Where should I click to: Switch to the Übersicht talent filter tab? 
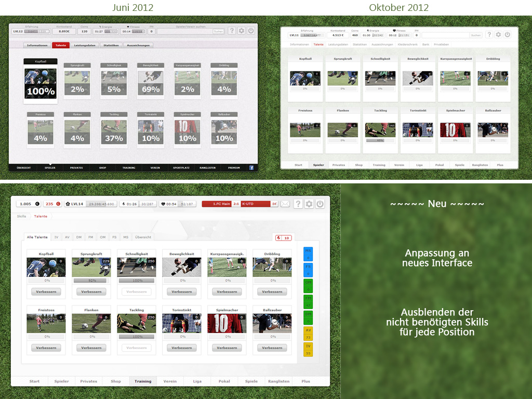pyautogui.click(x=143, y=237)
